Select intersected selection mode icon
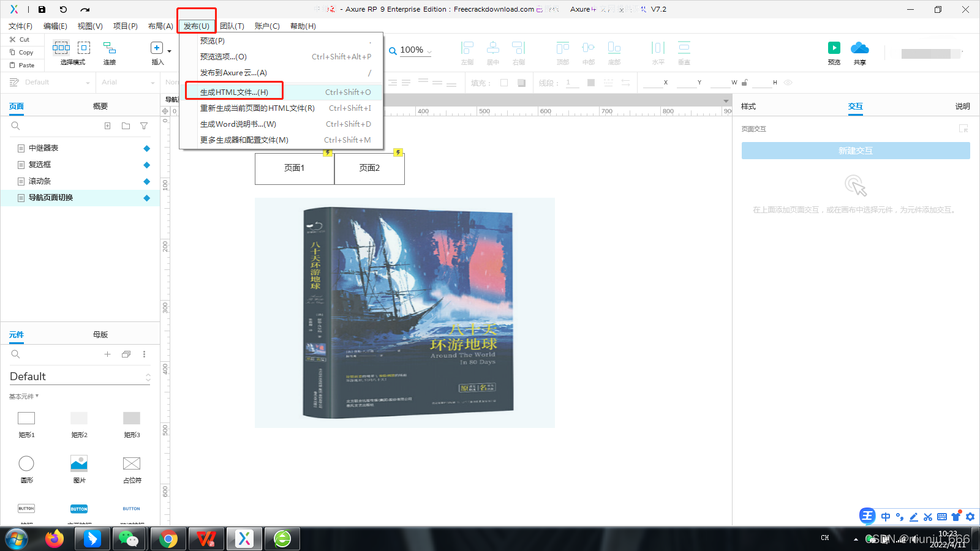The width and height of the screenshot is (980, 551). coord(61,47)
